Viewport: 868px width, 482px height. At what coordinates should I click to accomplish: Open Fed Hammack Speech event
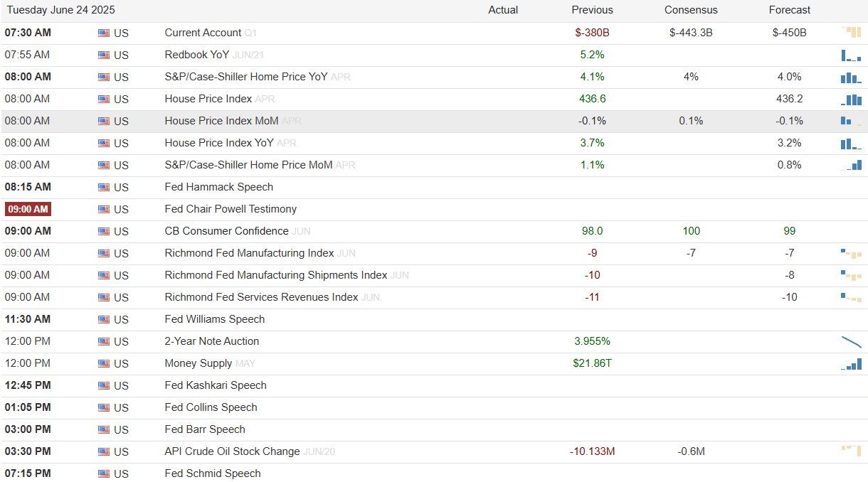coord(218,187)
